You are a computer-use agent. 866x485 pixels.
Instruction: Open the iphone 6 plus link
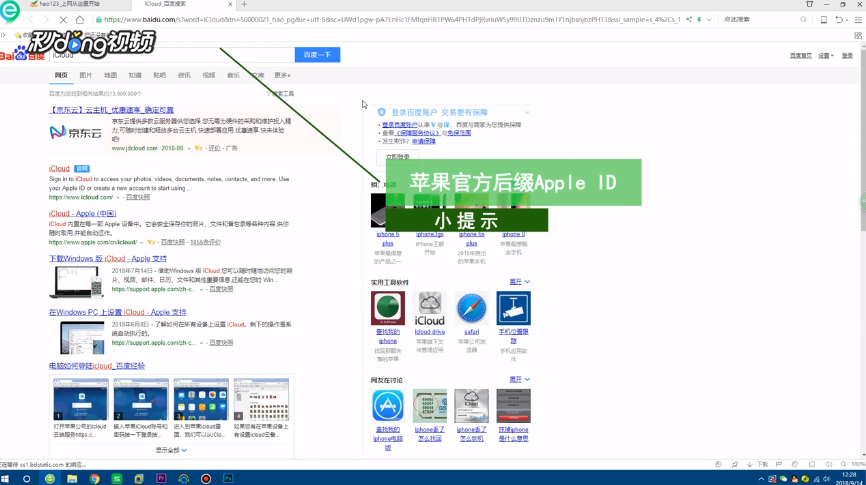coord(388,239)
